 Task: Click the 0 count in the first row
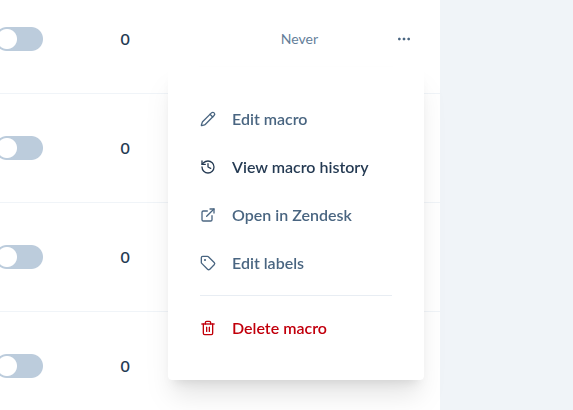pyautogui.click(x=125, y=39)
